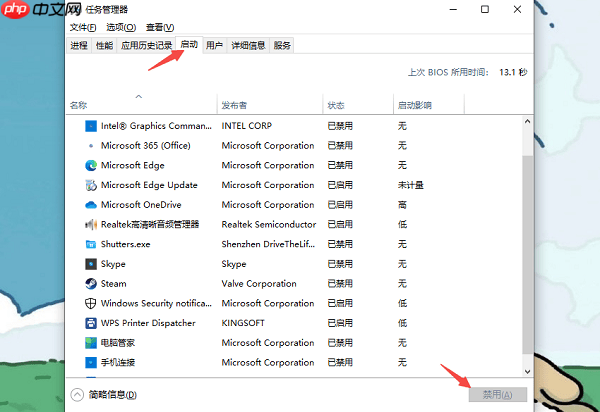The height and width of the screenshot is (412, 600).
Task: Click the 已启用 status for Microsoft OneDrive
Action: click(x=340, y=205)
